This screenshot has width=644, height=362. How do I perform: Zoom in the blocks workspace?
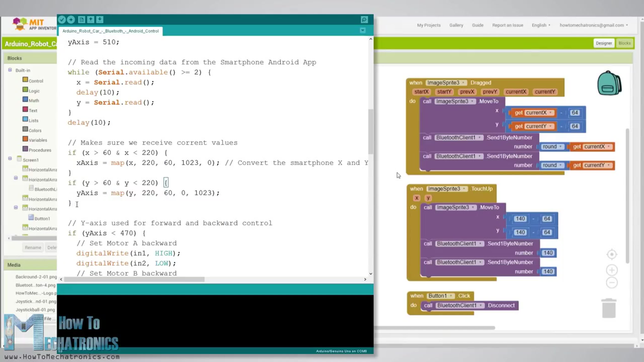pyautogui.click(x=612, y=270)
